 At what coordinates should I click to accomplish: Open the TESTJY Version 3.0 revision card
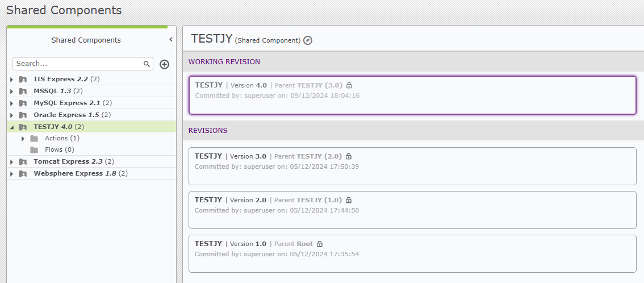pos(412,166)
